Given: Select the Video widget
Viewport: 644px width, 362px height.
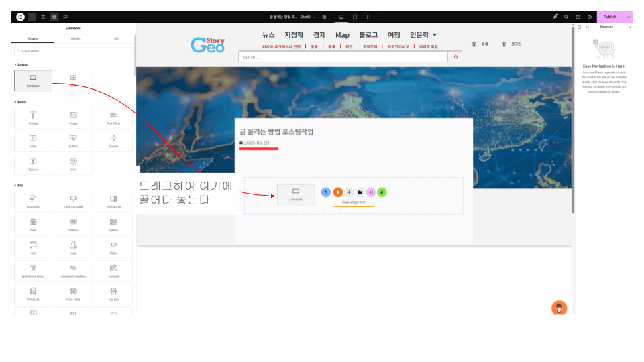Looking at the screenshot, I should (33, 141).
